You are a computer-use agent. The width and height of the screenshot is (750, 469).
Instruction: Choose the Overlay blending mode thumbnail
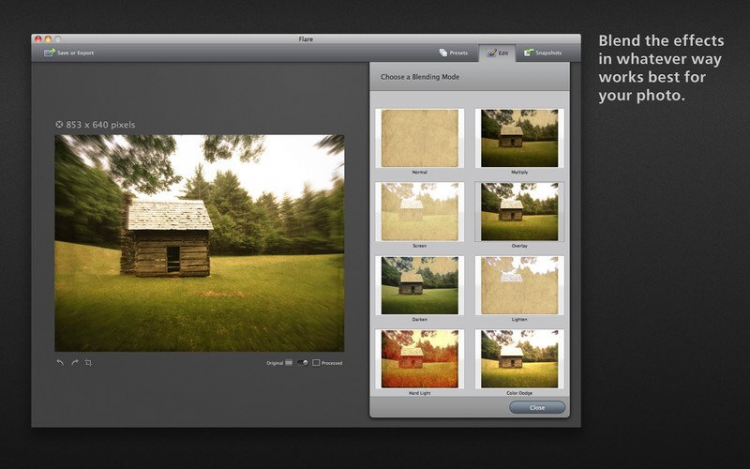click(519, 212)
